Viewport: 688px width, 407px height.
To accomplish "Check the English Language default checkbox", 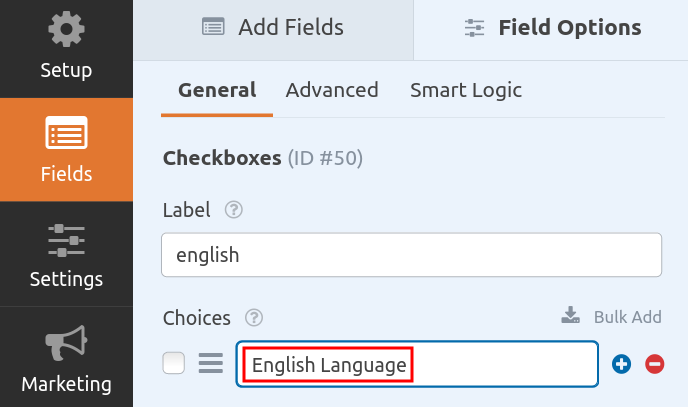I will pyautogui.click(x=174, y=364).
